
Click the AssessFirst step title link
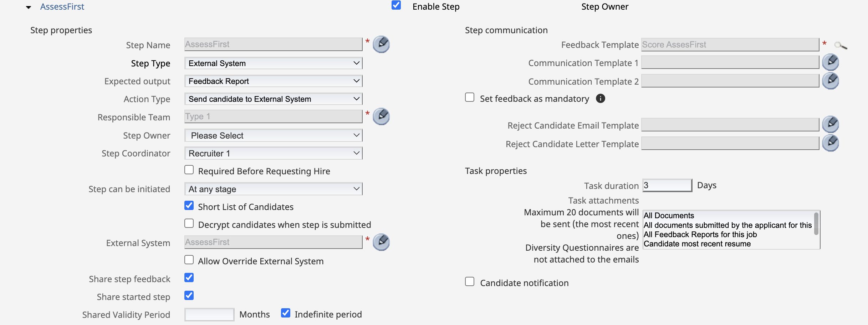pos(62,7)
